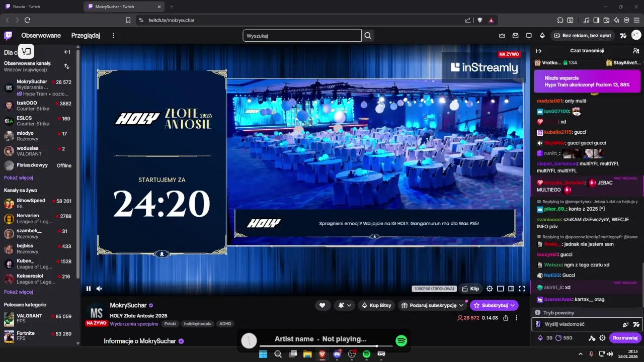This screenshot has height=362, width=644.
Task: Select the MokrySuchar - Twitch tab
Action: [125, 7]
